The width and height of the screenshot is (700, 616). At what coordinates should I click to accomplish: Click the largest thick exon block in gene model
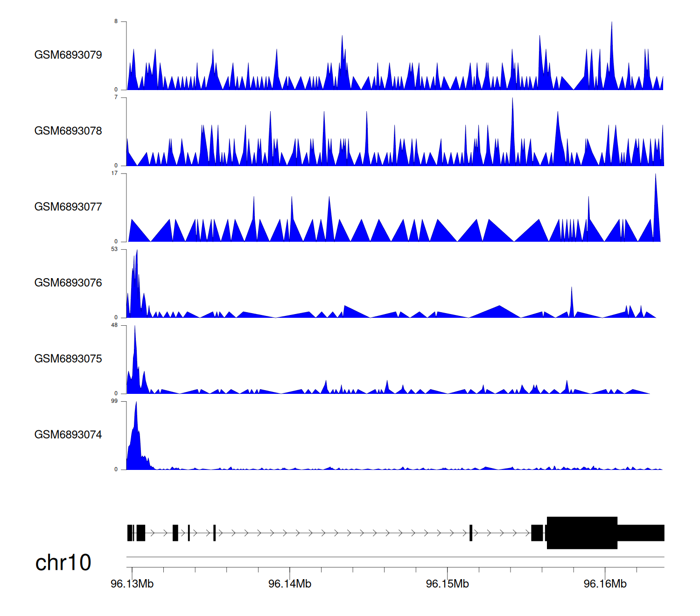click(x=582, y=532)
